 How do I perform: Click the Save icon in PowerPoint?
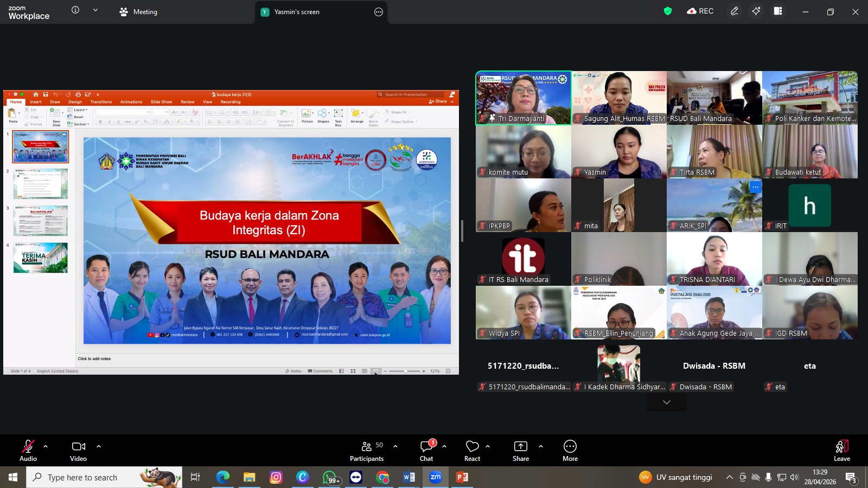tap(46, 94)
